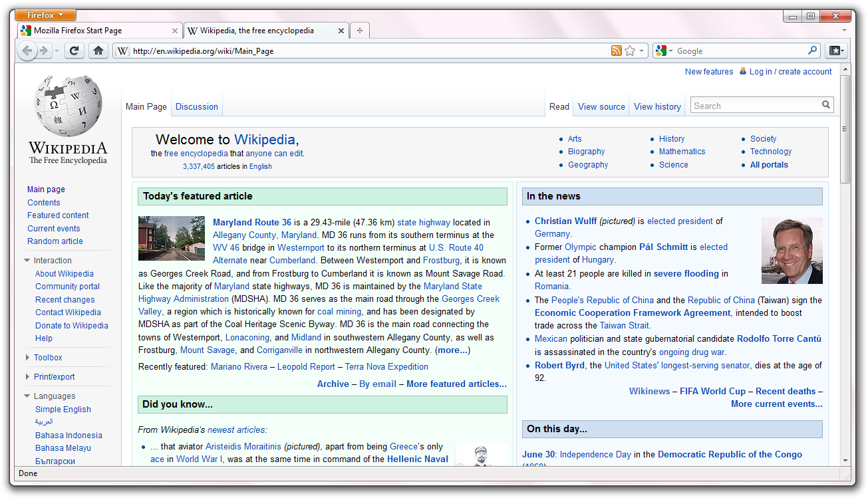The height and width of the screenshot is (498, 868).
Task: Close the Mozilla Firefox Start Page tab
Action: 176,31
